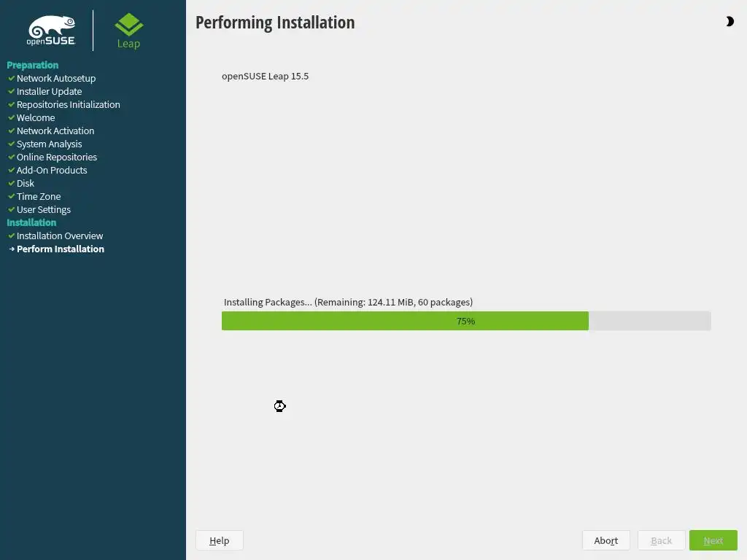Select the User Settings step
747x560 pixels.
(43, 209)
